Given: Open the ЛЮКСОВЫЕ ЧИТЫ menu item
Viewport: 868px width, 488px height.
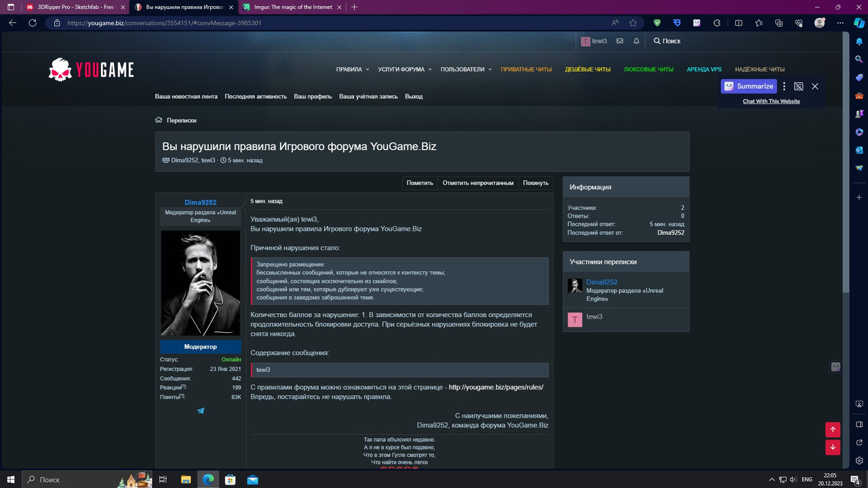Looking at the screenshot, I should (649, 69).
